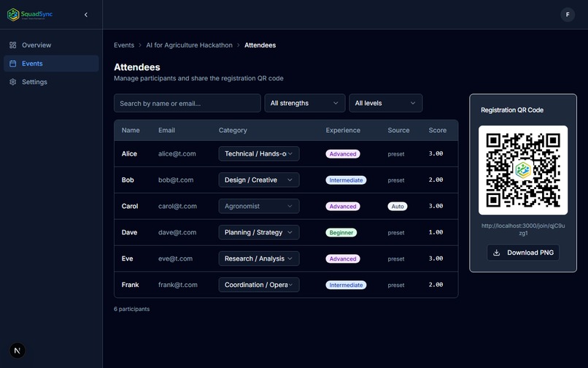588x368 pixels.
Task: Select the name Carol in the table
Action: coord(130,206)
